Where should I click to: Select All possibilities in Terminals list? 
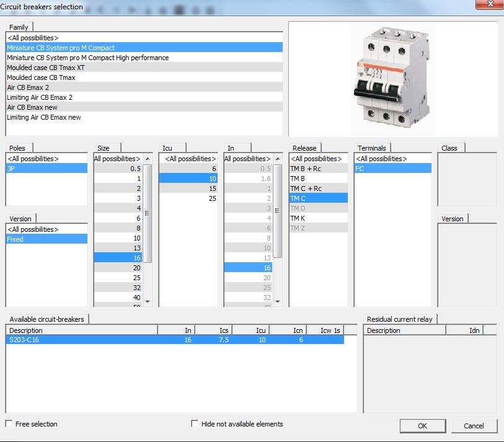(393, 159)
